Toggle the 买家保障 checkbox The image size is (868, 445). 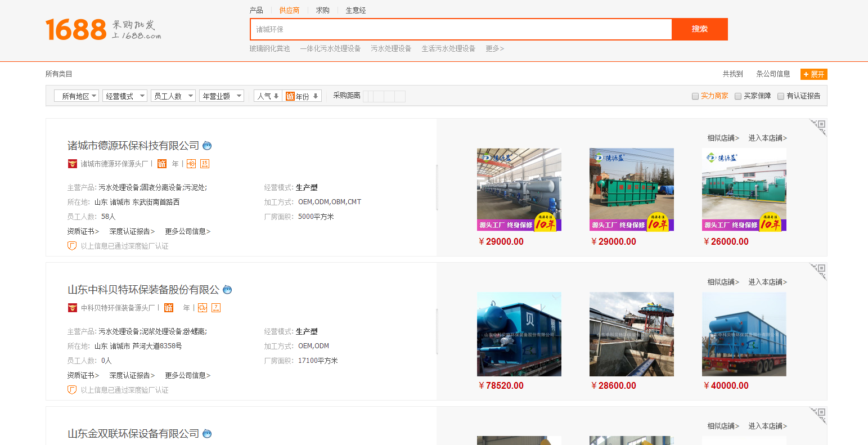point(738,96)
